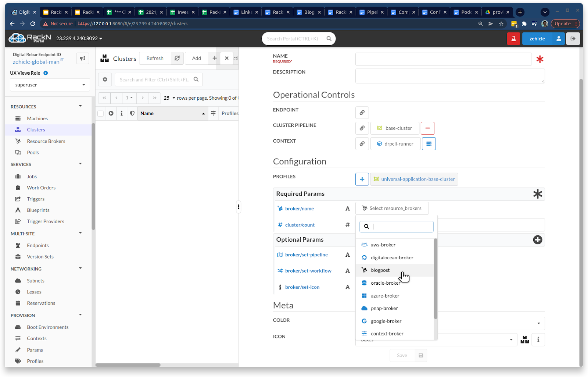
Task: Select digitalocean-broker from the broker list
Action: [x=395, y=257]
